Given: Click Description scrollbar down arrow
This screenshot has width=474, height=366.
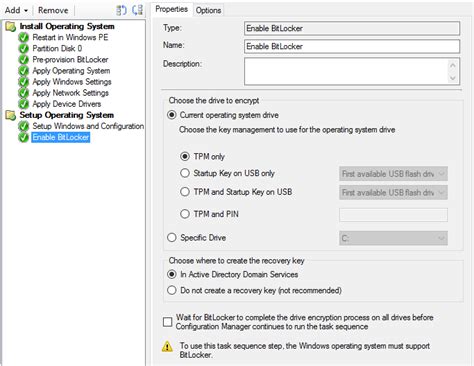Looking at the screenshot, I should [452, 78].
